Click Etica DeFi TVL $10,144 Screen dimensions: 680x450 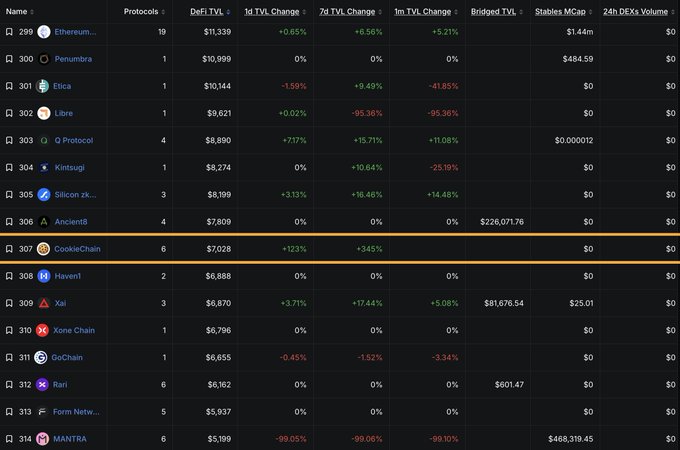(x=217, y=86)
